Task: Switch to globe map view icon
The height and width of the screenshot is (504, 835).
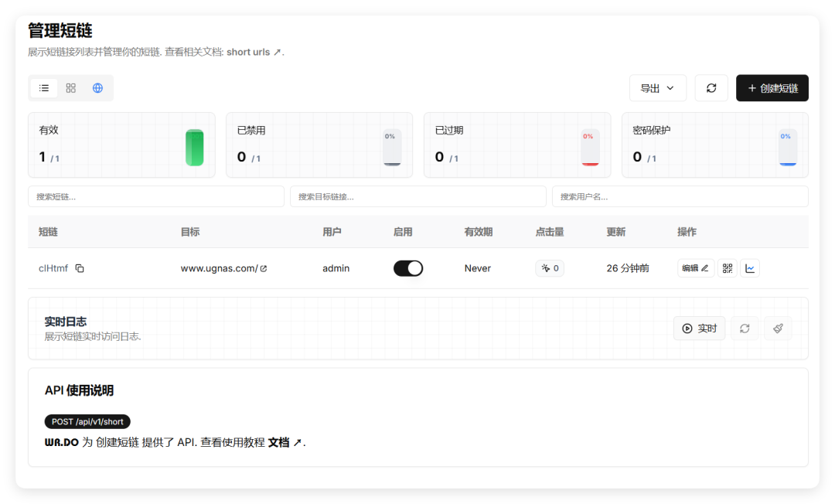Action: coord(97,88)
